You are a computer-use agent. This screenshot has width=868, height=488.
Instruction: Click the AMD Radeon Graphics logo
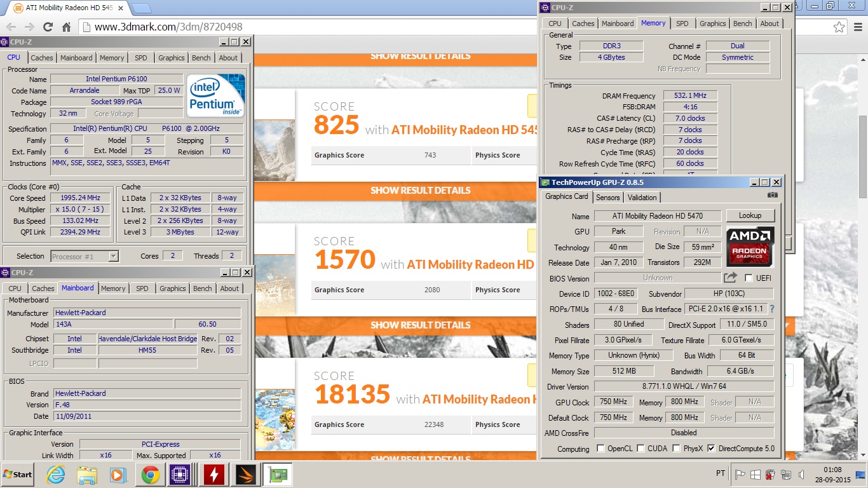click(x=750, y=247)
